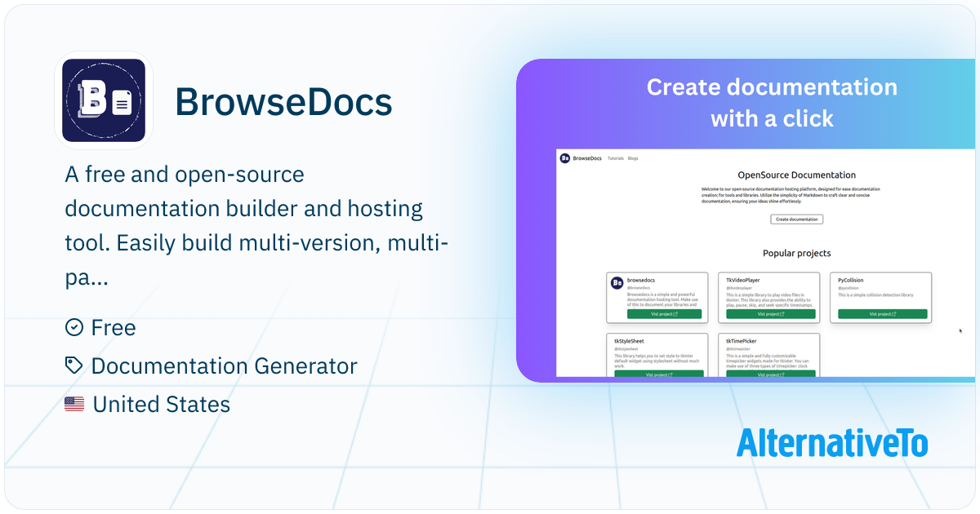Viewport: 980px width, 514px height.
Task: Click the Free license label
Action: click(x=114, y=327)
